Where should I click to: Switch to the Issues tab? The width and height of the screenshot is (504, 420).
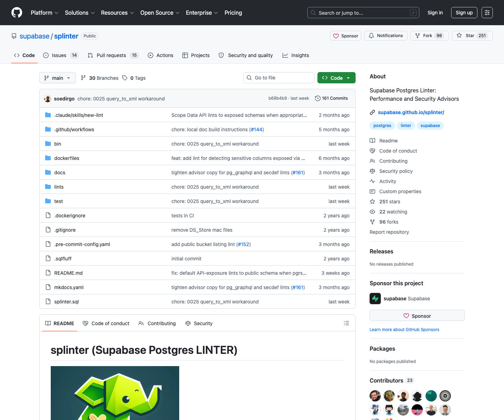[61, 55]
